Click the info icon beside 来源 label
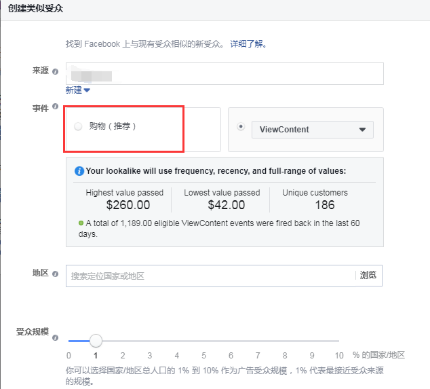430x389 pixels. tap(55, 71)
